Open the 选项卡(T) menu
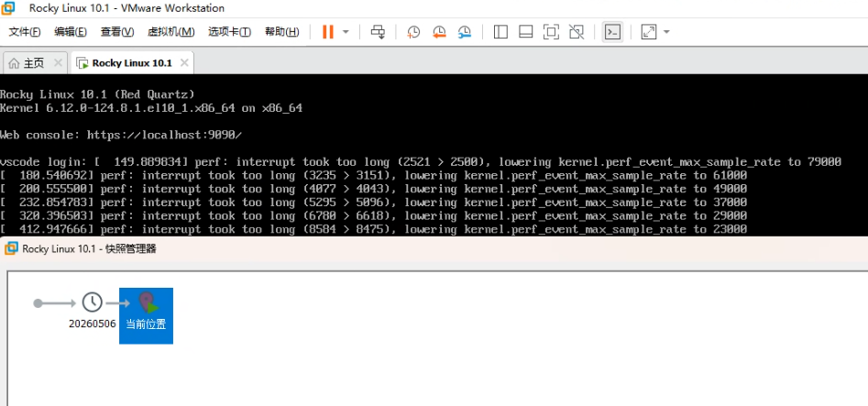Viewport: 868px width, 406px height. 230,32
